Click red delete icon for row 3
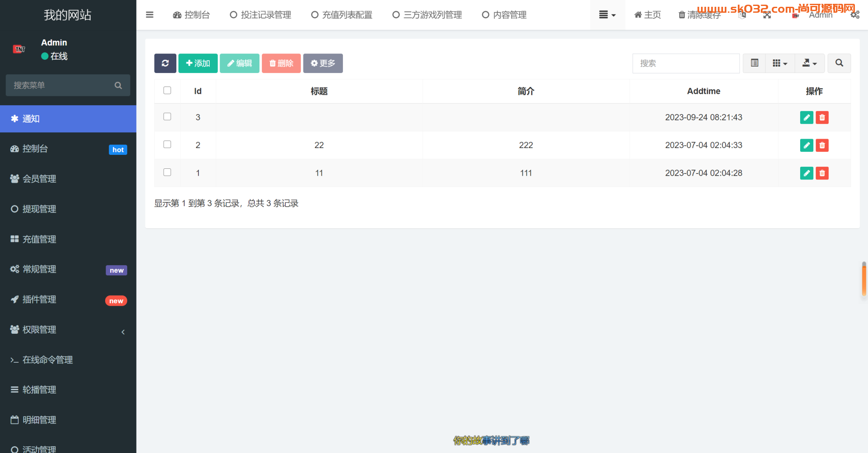This screenshot has height=453, width=868. click(x=822, y=117)
